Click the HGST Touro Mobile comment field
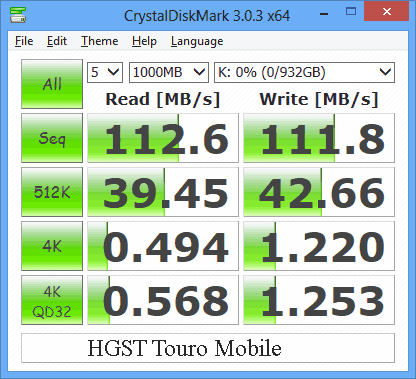 (208, 348)
